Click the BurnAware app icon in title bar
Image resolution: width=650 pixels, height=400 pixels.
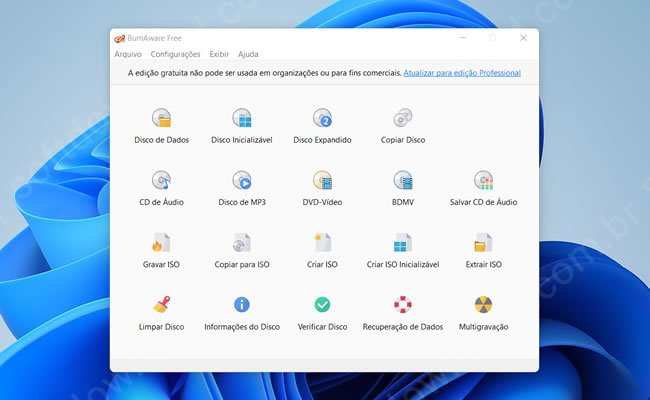pyautogui.click(x=119, y=38)
